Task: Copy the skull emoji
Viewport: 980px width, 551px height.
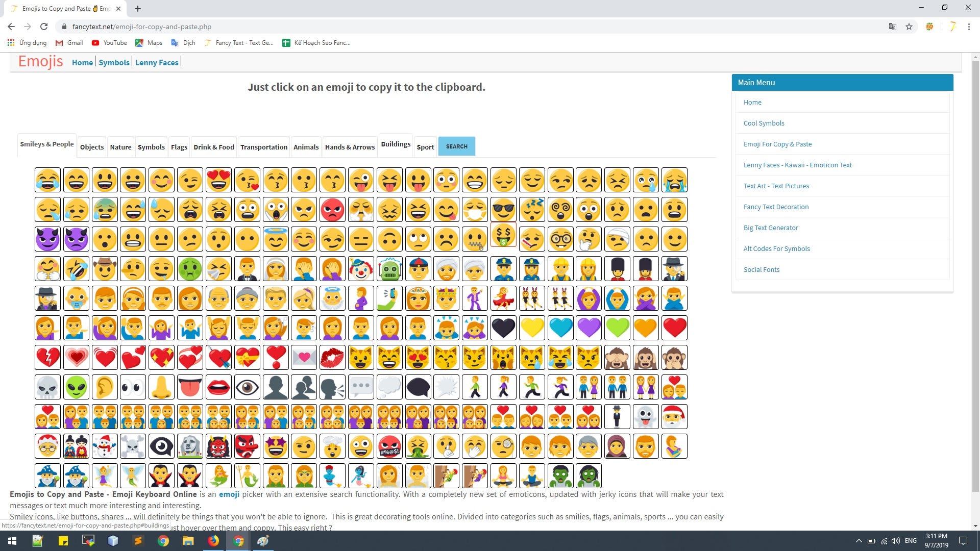Action: (x=47, y=387)
